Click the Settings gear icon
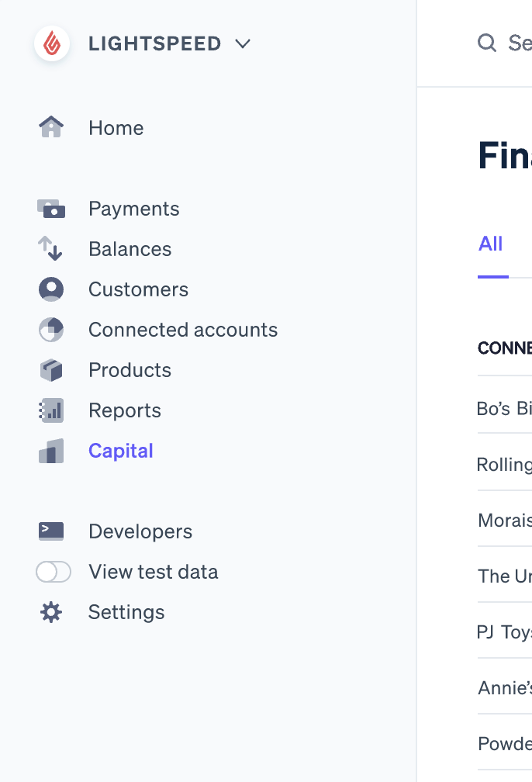This screenshot has width=532, height=782. click(x=51, y=612)
